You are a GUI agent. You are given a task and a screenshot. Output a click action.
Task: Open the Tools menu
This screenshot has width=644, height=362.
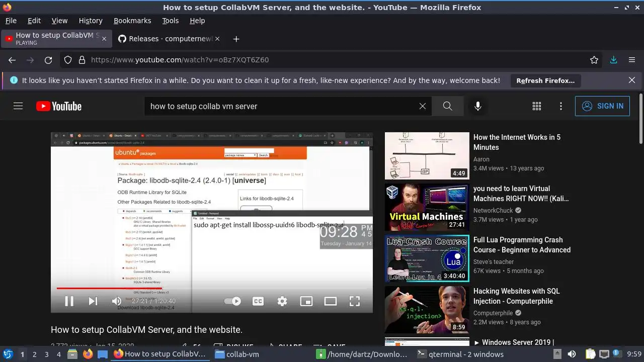click(x=171, y=21)
